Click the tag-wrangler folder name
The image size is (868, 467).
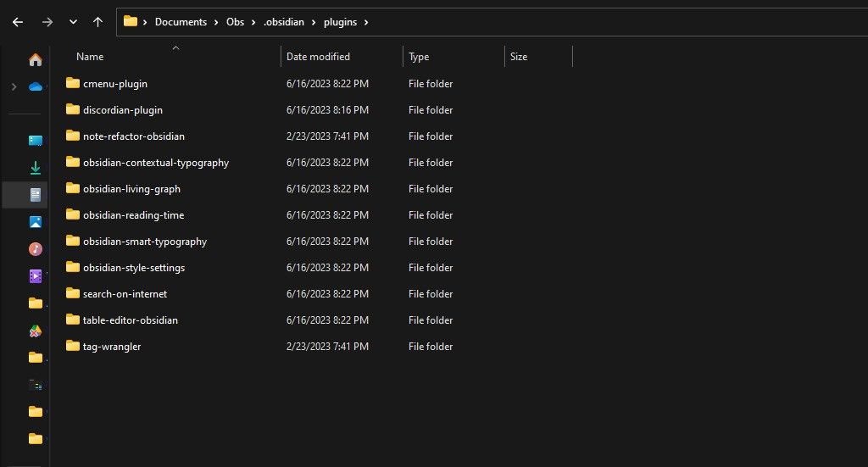(x=112, y=347)
